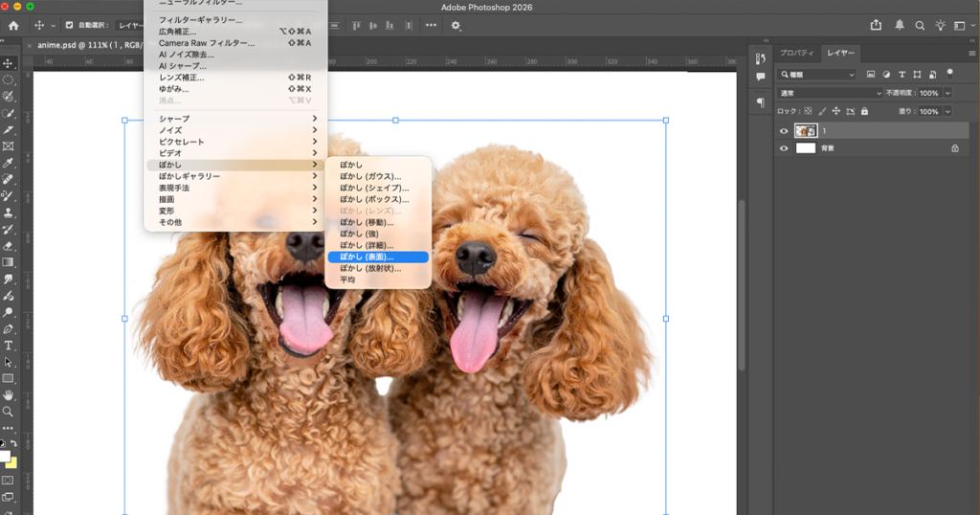Expand the 不透明度 opacity dropdown arrow
This screenshot has width=980, height=515.
point(947,93)
